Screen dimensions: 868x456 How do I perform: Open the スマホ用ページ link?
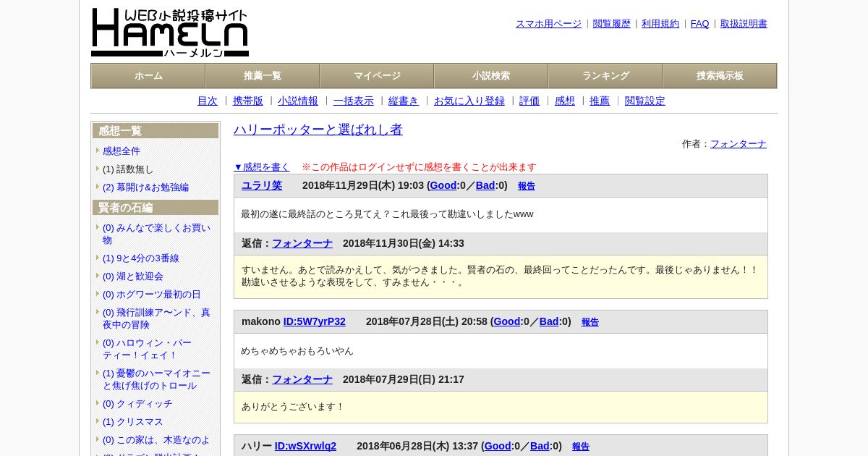tap(548, 24)
